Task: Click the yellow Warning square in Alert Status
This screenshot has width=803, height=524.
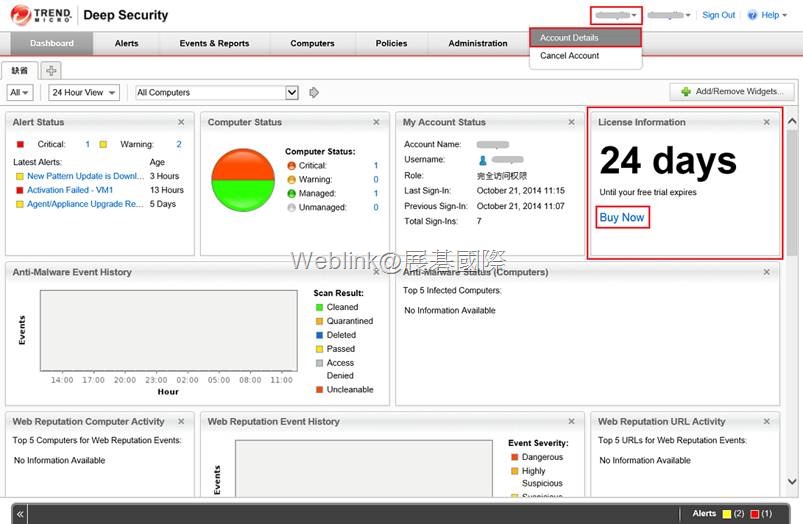Action: click(103, 144)
